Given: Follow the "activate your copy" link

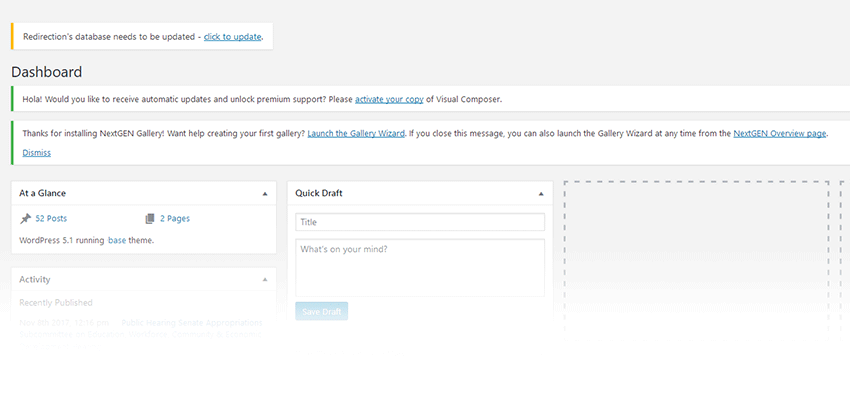Looking at the screenshot, I should pyautogui.click(x=389, y=99).
